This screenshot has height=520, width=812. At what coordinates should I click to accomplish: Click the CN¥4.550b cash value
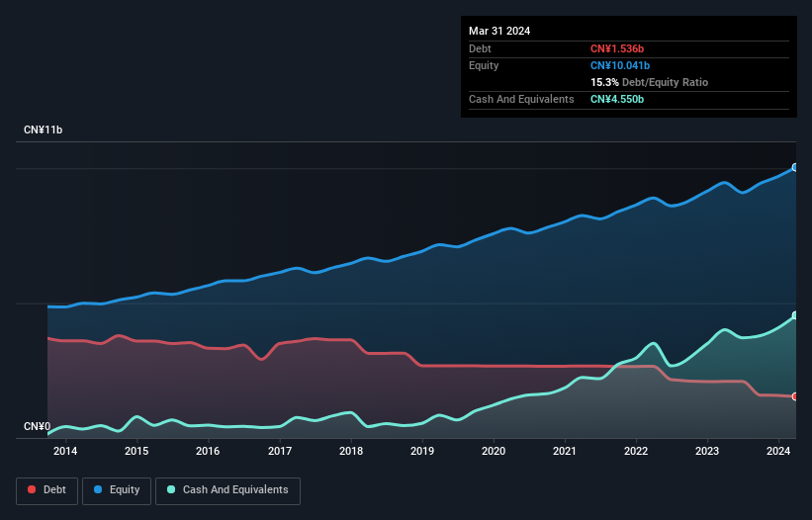click(617, 99)
